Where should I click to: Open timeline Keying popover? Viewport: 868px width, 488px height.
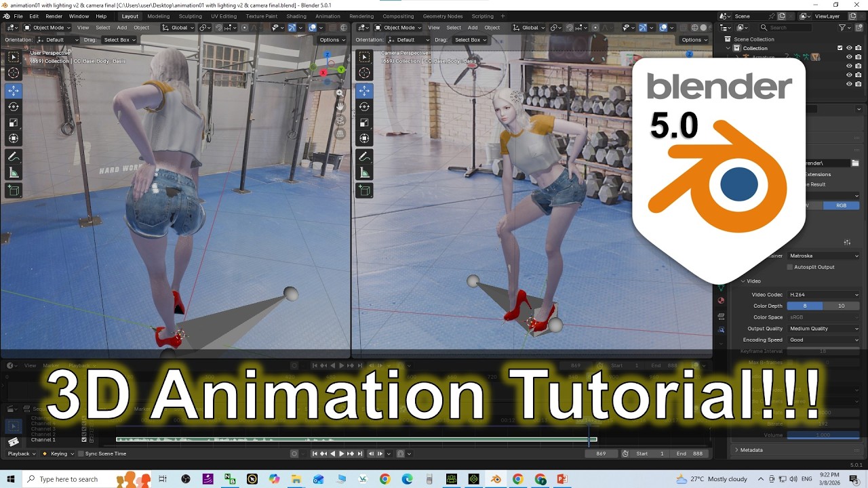(59, 453)
